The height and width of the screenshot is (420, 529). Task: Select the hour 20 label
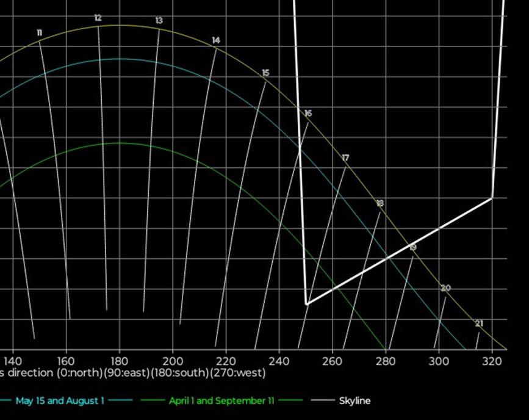(445, 288)
